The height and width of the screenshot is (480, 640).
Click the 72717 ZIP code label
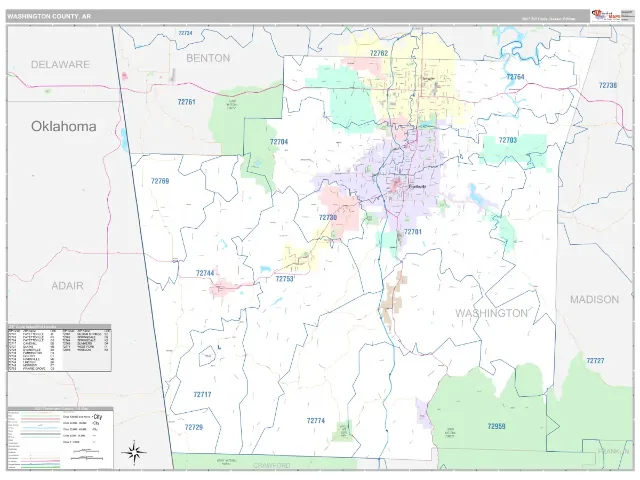[x=202, y=394]
